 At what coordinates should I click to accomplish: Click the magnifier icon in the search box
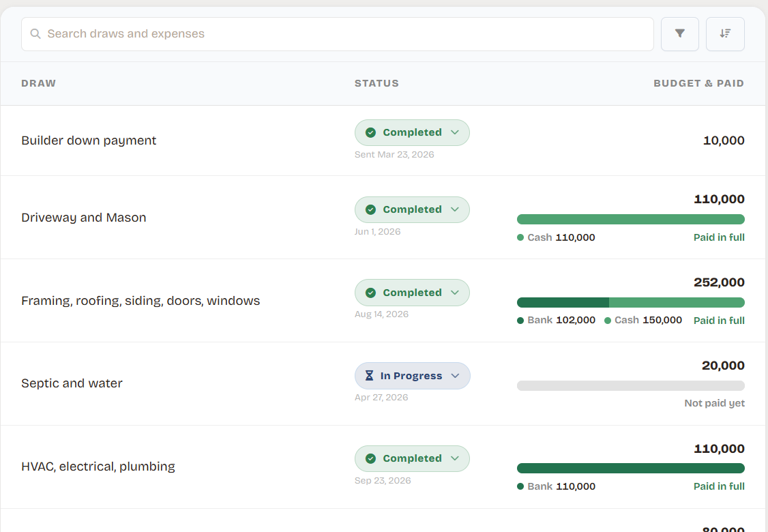click(35, 34)
